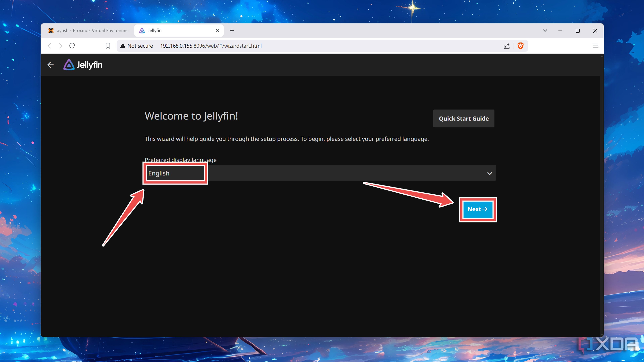Click the Next button to continue setup
The image size is (644, 362).
477,209
